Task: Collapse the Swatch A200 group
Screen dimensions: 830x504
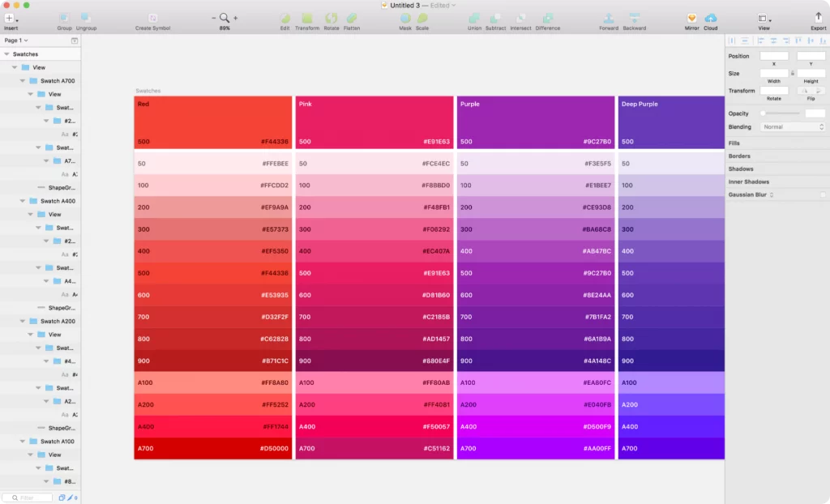Action: [22, 322]
